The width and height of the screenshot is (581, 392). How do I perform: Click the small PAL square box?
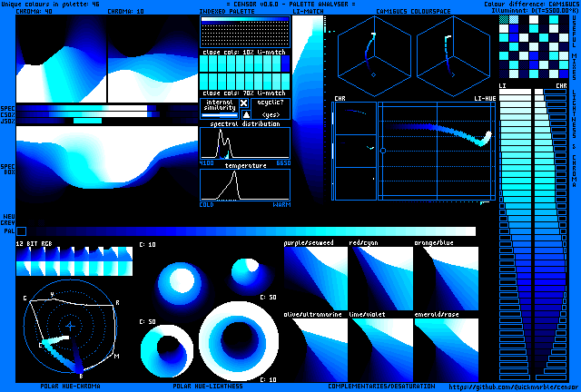point(21,231)
